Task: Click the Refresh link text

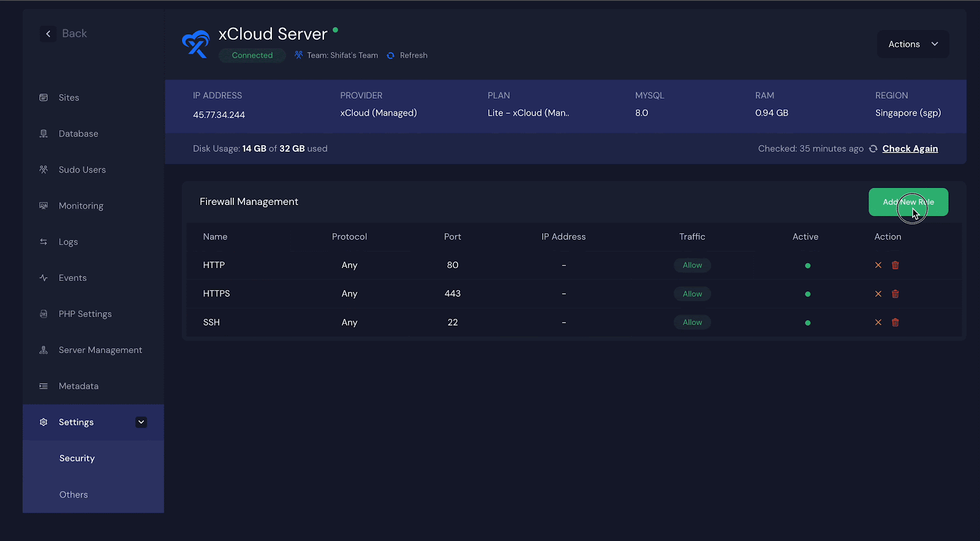Action: click(413, 55)
